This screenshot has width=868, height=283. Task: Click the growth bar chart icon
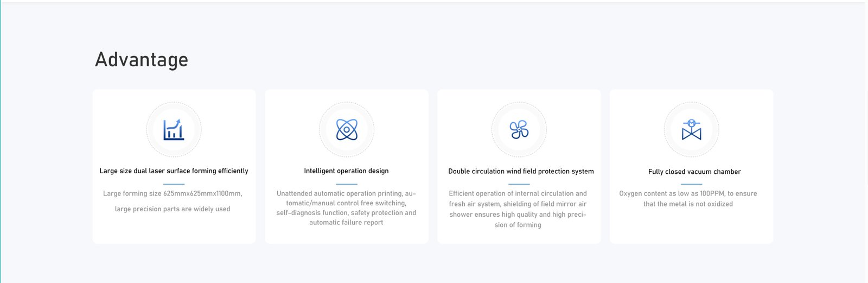(x=174, y=130)
